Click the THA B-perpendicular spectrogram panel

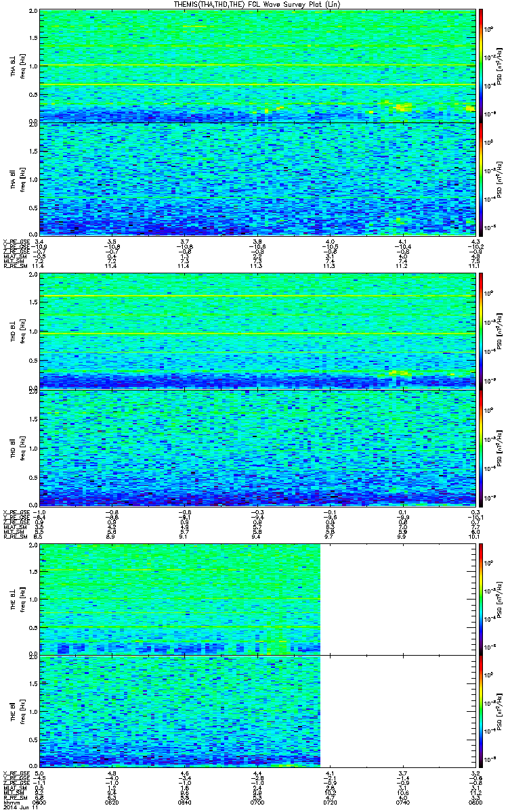click(257, 66)
